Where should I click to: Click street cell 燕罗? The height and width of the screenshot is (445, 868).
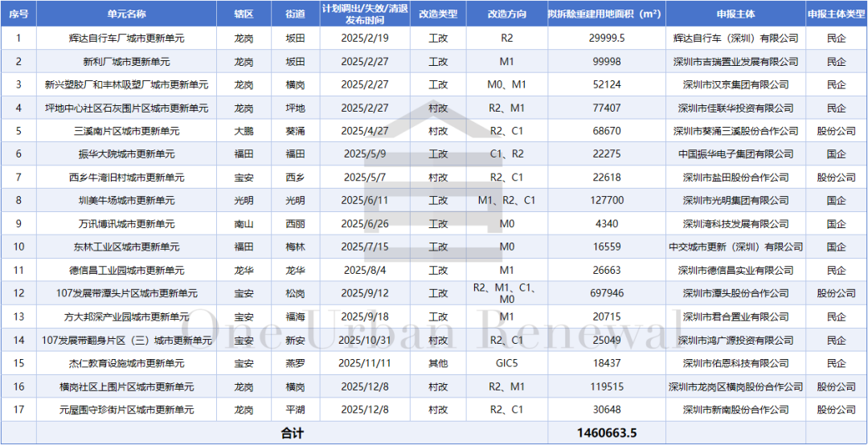pyautogui.click(x=295, y=364)
